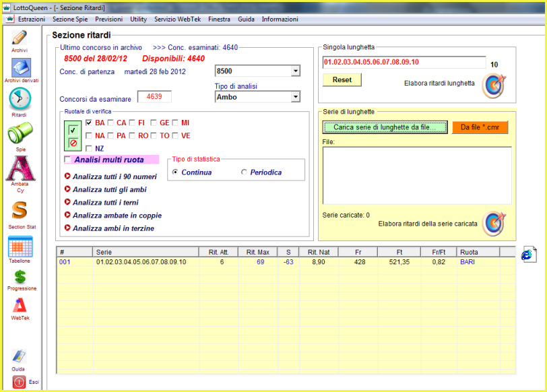Open the Finestra menu

[219, 19]
